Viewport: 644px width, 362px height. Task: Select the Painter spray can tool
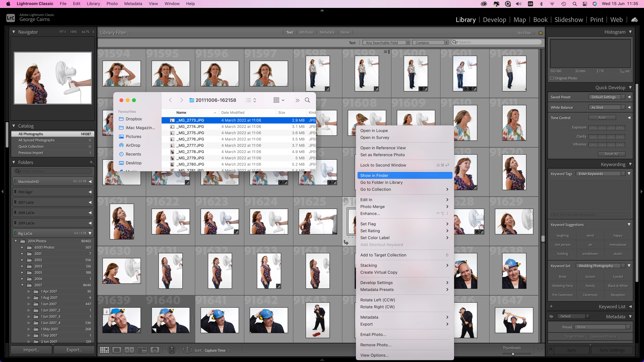pos(172,350)
